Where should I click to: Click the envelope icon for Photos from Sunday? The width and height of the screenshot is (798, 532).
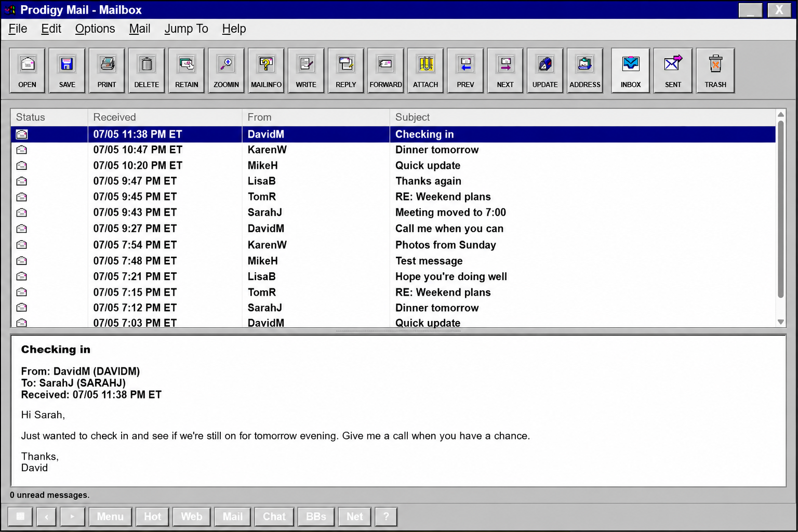[22, 245]
